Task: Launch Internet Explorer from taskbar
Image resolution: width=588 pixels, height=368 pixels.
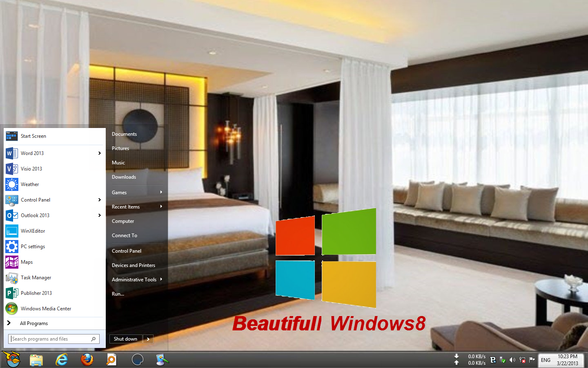Action: [62, 360]
